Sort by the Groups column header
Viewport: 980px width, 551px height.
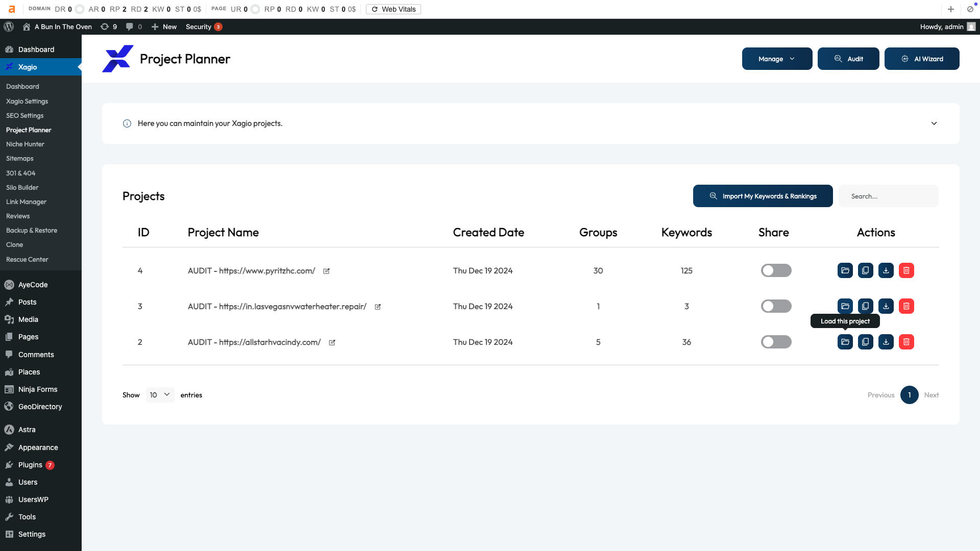click(598, 232)
